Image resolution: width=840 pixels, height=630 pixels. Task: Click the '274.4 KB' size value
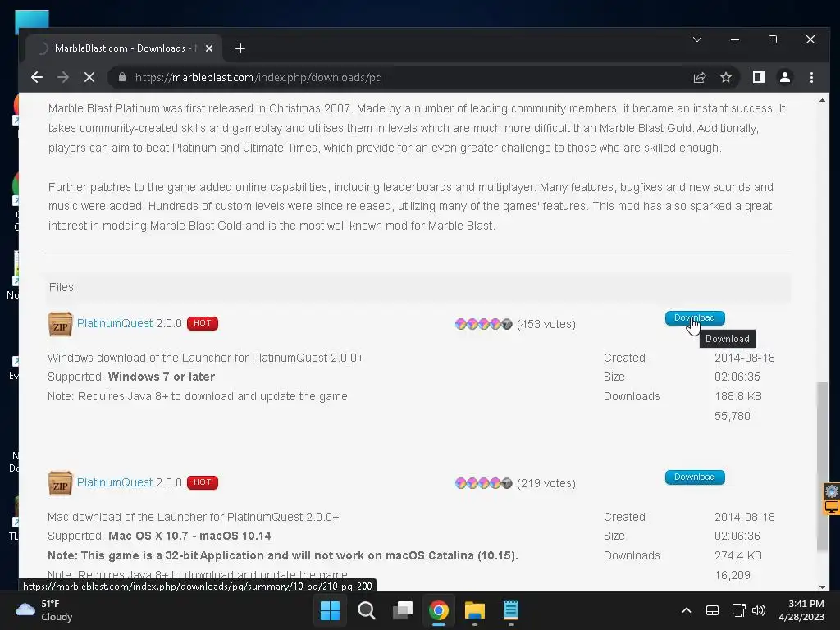tap(737, 555)
